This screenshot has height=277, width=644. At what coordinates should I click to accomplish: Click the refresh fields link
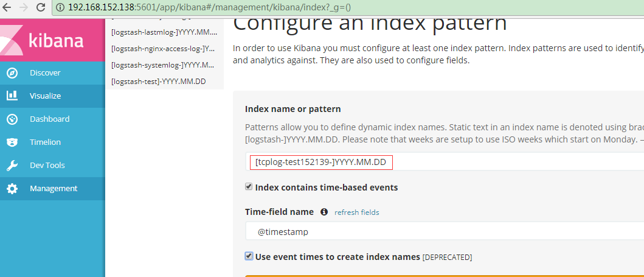(x=356, y=212)
